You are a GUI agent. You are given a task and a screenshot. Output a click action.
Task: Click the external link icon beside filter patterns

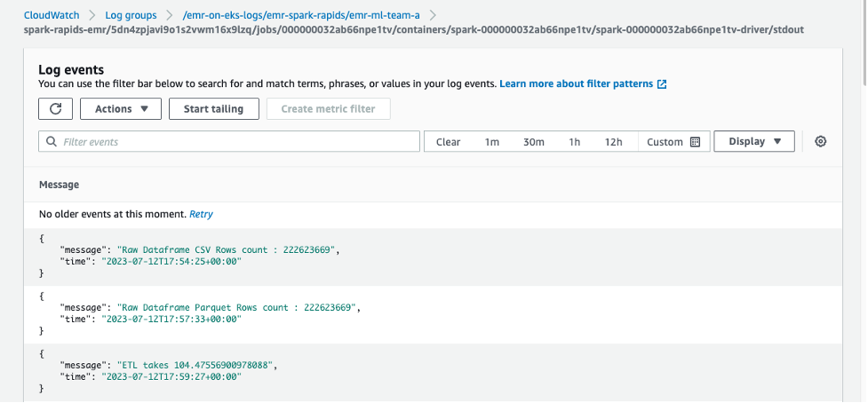(x=662, y=84)
